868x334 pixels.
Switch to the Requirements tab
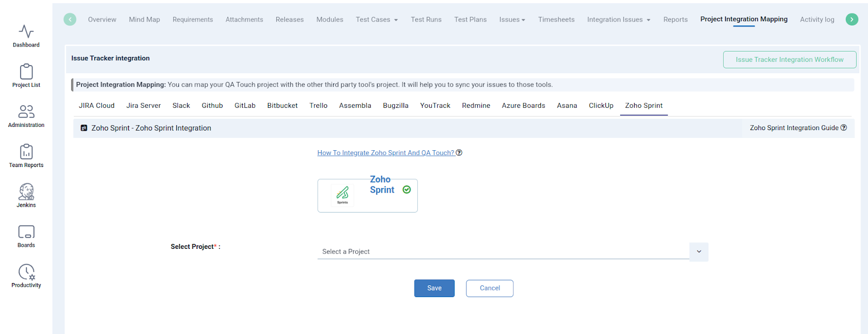(x=193, y=20)
